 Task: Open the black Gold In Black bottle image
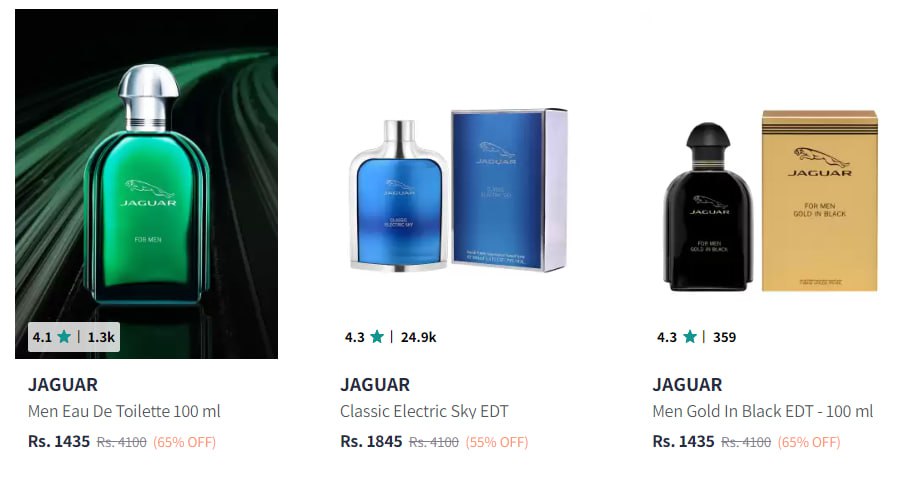[708, 207]
